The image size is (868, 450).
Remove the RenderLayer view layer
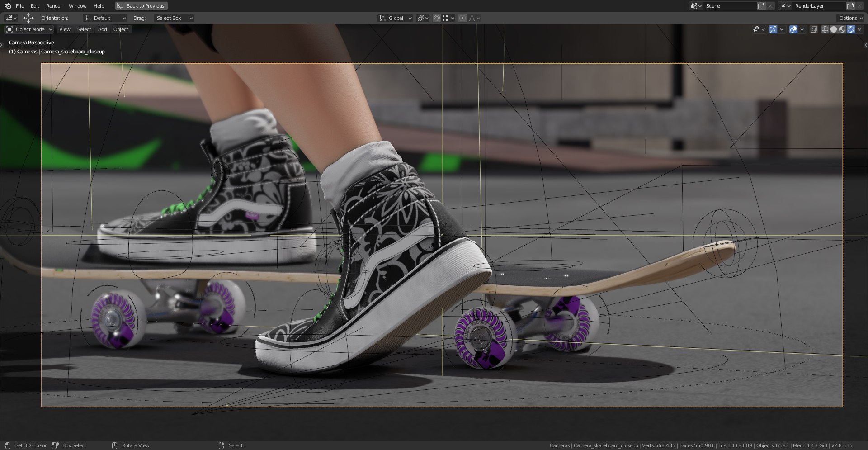[x=859, y=6]
